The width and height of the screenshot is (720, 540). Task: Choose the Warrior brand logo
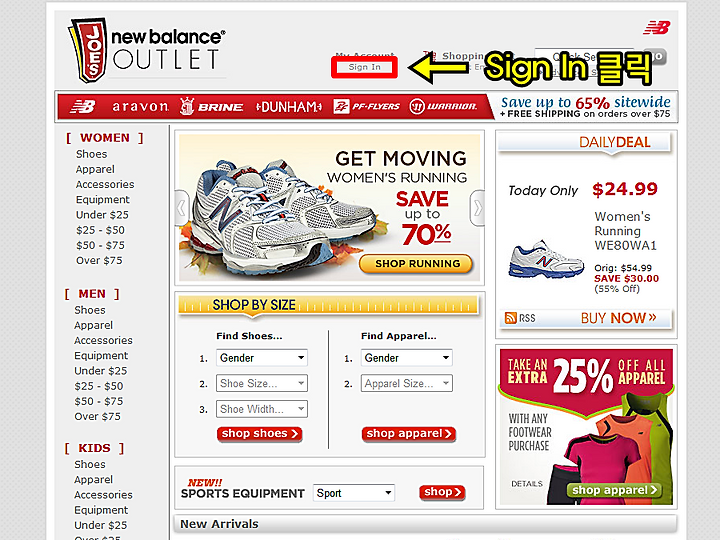pyautogui.click(x=443, y=107)
